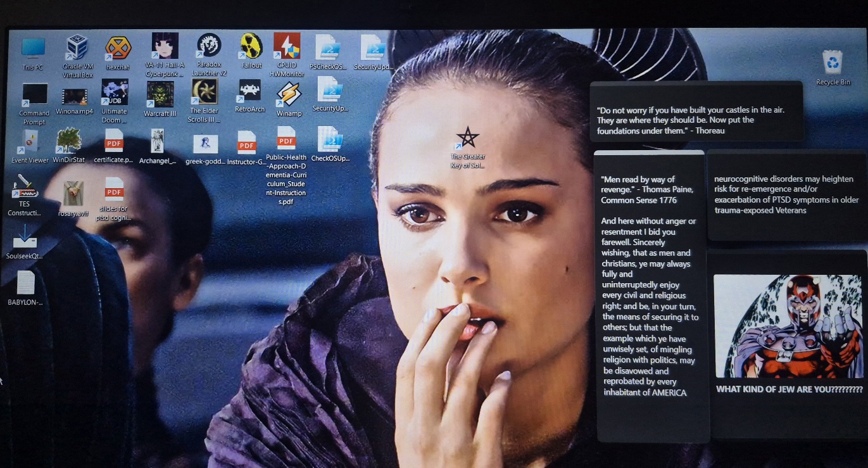Select the SecurityUpd script beside PSCheckOS
Viewport: 868px width, 468px height.
tap(373, 51)
